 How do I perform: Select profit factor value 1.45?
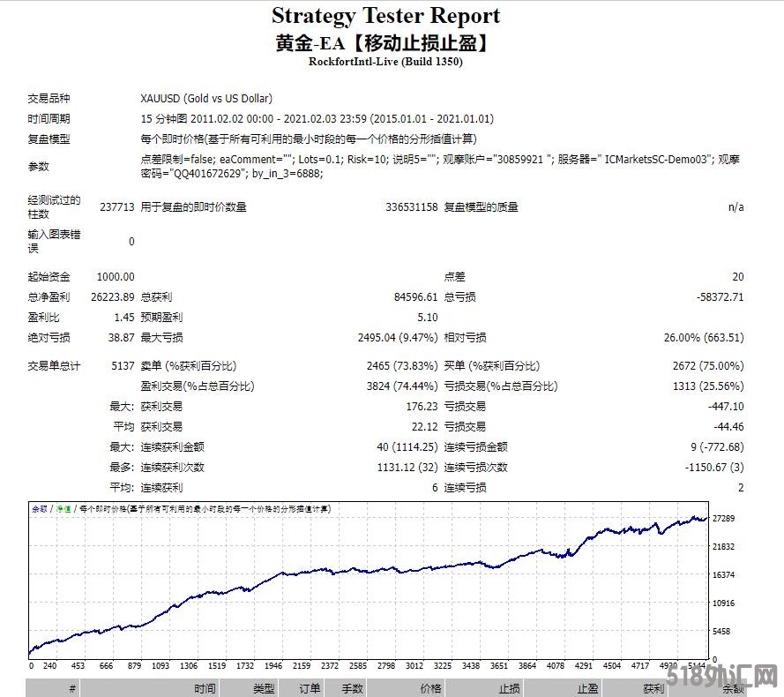pyautogui.click(x=124, y=318)
